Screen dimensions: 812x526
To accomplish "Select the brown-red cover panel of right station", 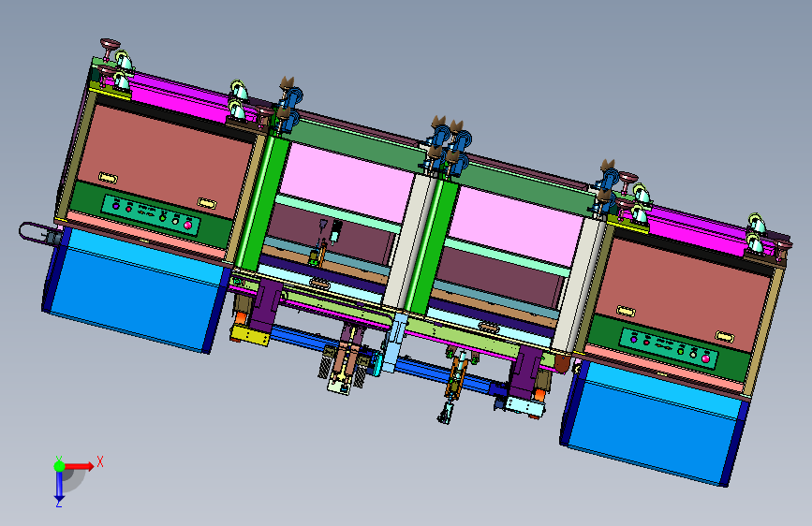I will (x=683, y=295).
